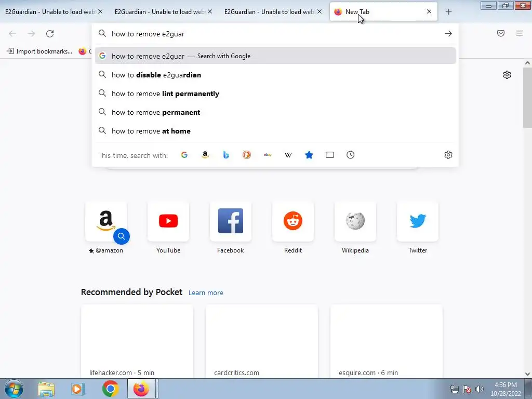Choose 'how to remove e2guar' Search with Google
The image size is (532, 399).
[275, 56]
